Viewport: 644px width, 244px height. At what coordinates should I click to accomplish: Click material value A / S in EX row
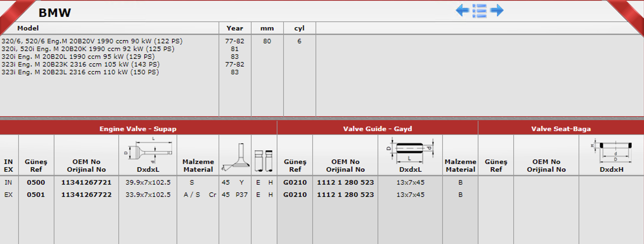[192, 195]
